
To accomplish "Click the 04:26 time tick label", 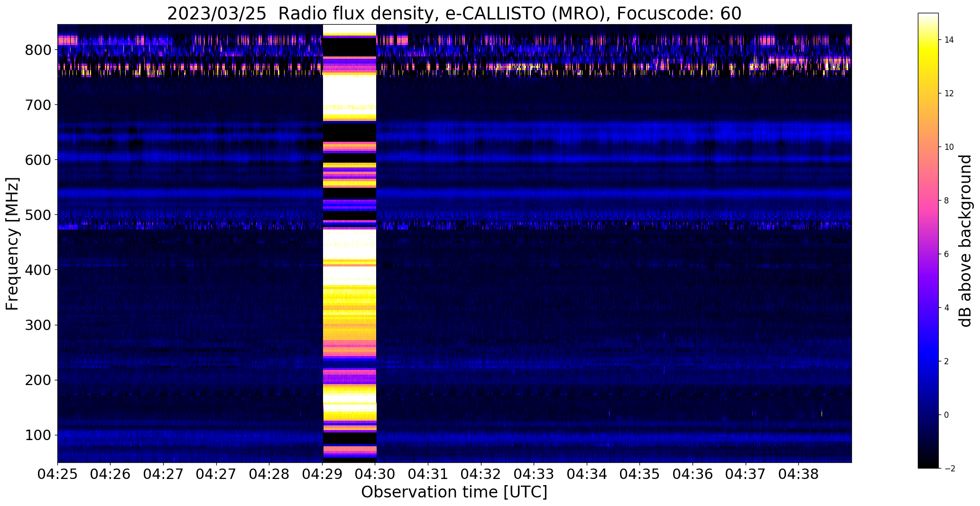I will coord(111,474).
